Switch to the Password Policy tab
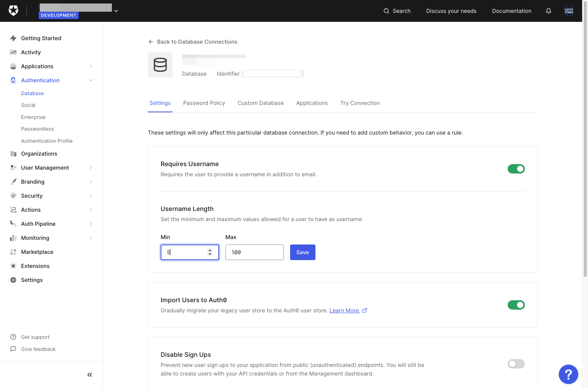The height and width of the screenshot is (388, 588). pyautogui.click(x=204, y=103)
